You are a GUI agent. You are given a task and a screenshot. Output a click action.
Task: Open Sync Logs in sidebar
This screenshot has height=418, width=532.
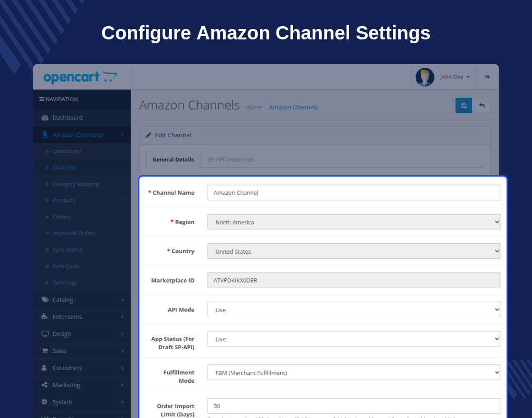pyautogui.click(x=65, y=283)
